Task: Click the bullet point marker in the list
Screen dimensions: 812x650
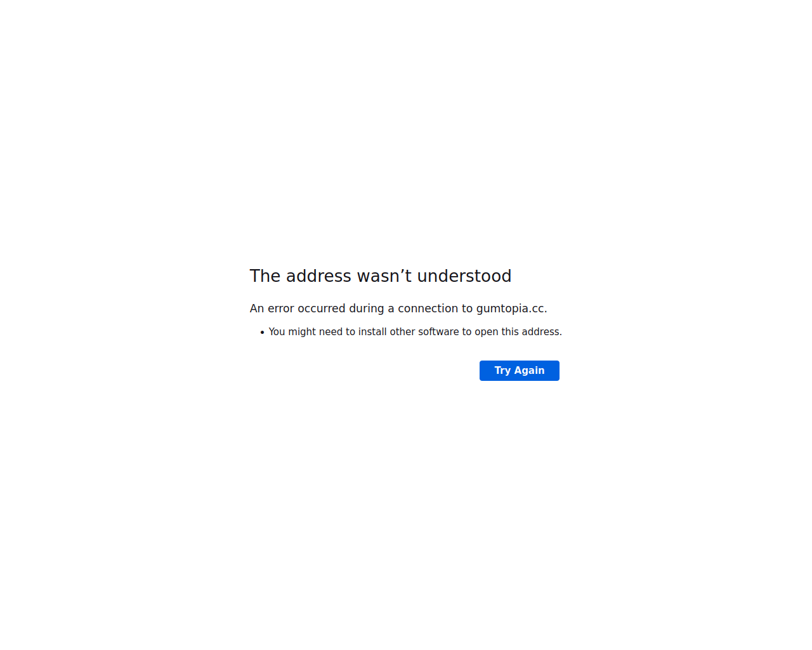Action: coord(262,333)
